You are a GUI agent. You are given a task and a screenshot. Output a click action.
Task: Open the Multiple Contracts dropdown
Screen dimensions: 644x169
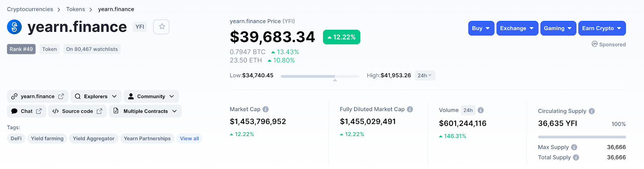145,111
